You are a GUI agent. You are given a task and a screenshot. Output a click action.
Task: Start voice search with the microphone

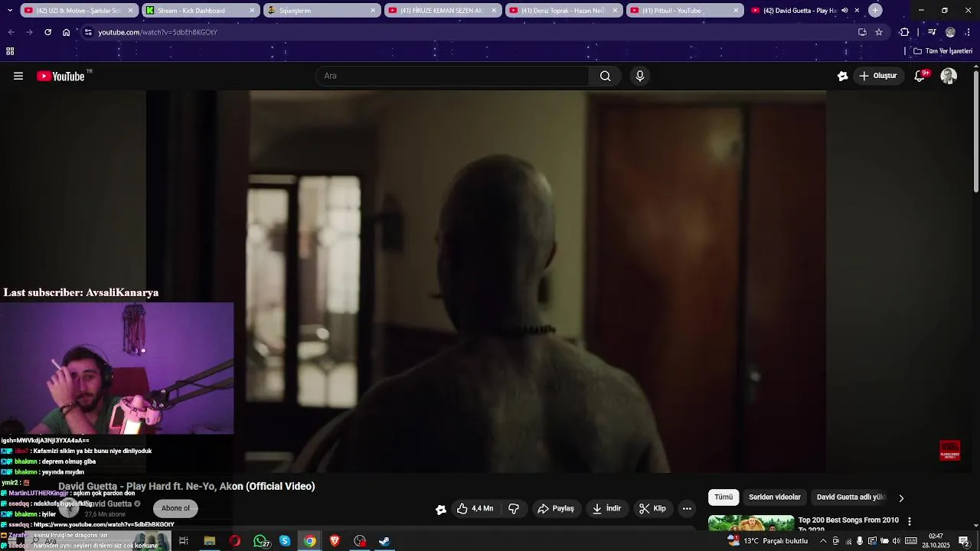[x=640, y=76]
